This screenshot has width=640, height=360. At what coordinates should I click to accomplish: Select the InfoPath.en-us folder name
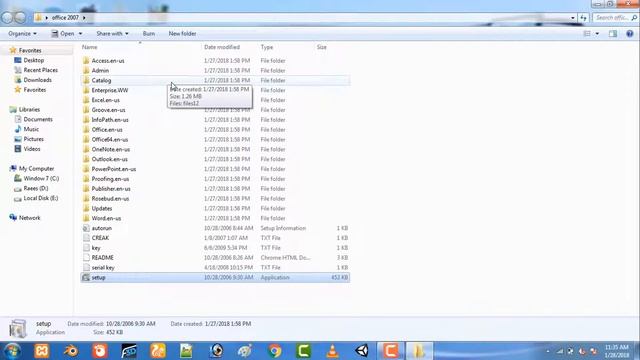pyautogui.click(x=110, y=120)
